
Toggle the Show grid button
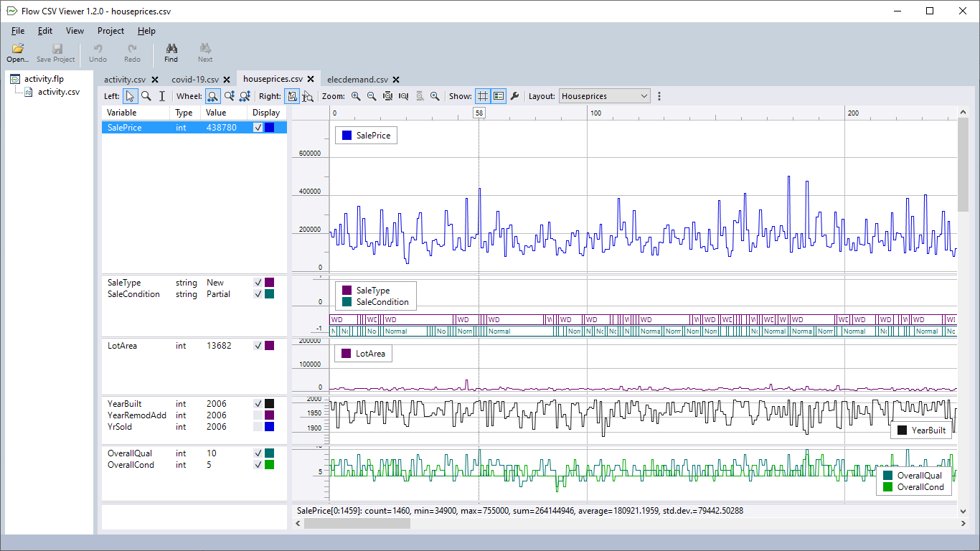point(483,96)
